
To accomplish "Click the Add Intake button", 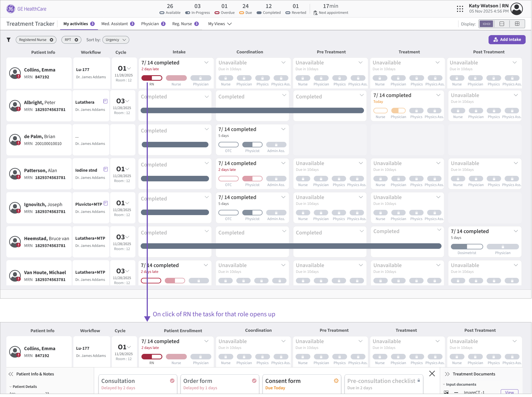I will [507, 40].
